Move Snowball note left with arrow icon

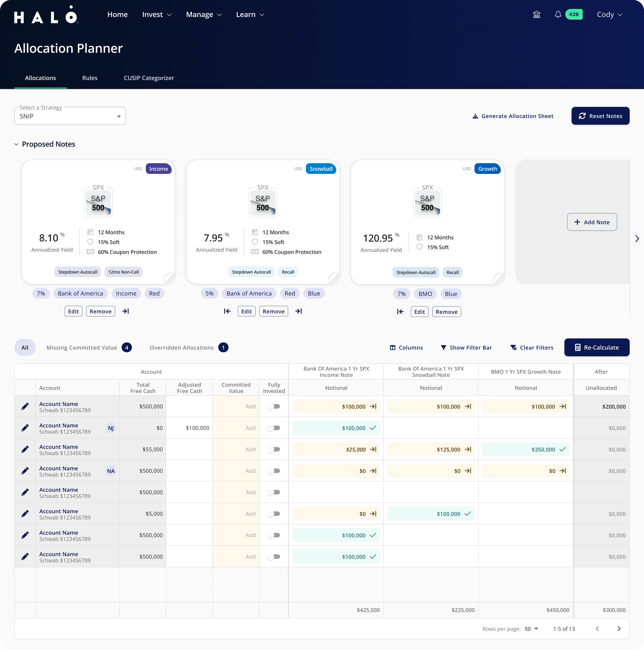(x=227, y=311)
